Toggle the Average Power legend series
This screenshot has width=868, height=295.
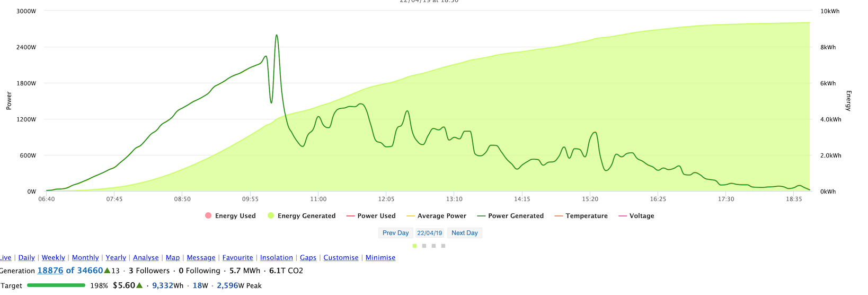point(437,216)
